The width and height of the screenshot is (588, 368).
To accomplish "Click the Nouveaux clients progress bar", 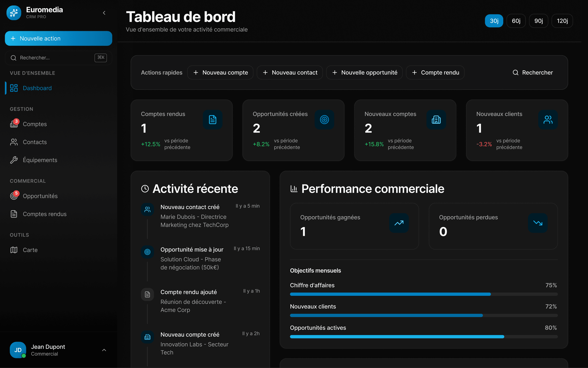I will [424, 315].
